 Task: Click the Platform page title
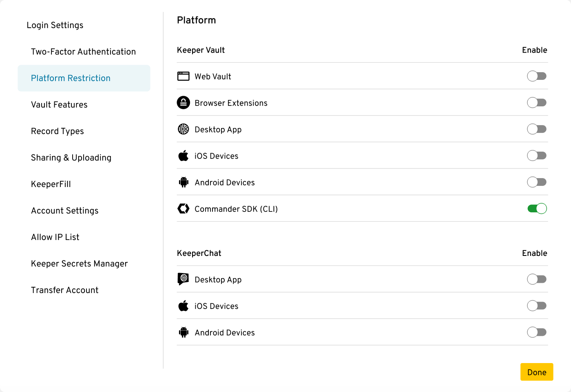pos(196,20)
